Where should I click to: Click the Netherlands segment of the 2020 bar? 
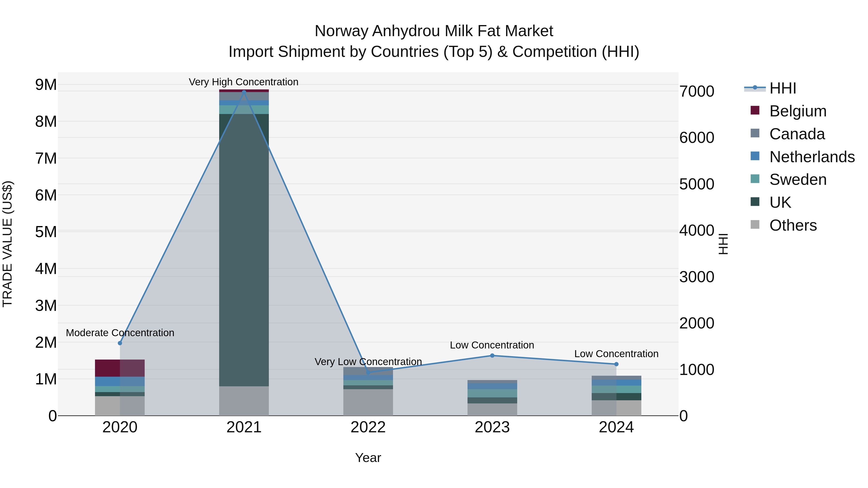pos(120,381)
